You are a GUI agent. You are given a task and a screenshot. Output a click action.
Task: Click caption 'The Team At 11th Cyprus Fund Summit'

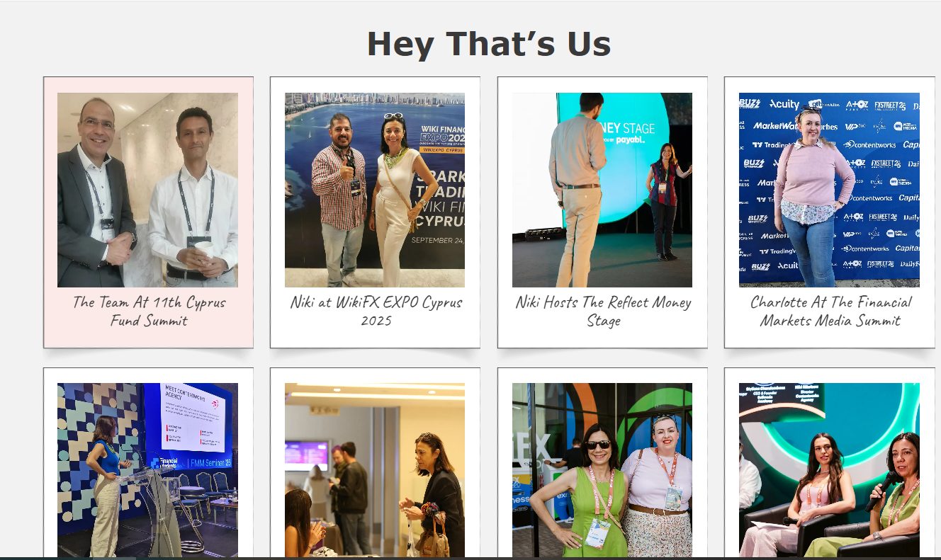(x=149, y=312)
